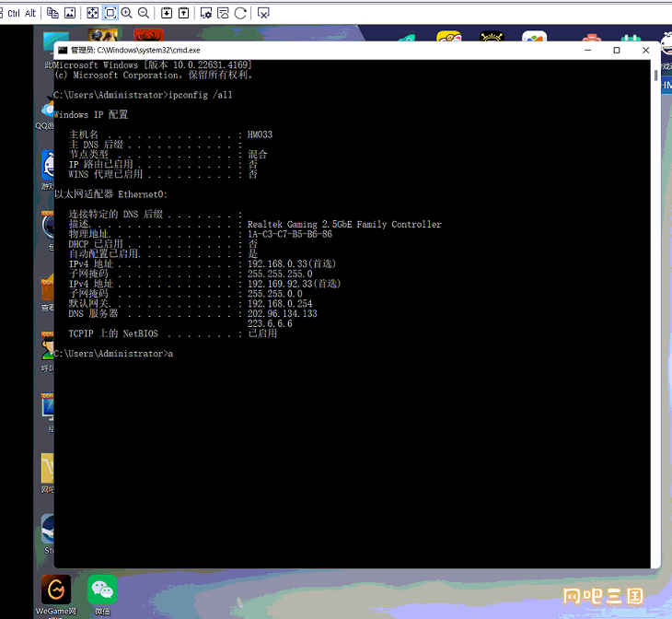Toggle the fit-to-window scaling icon

110,13
